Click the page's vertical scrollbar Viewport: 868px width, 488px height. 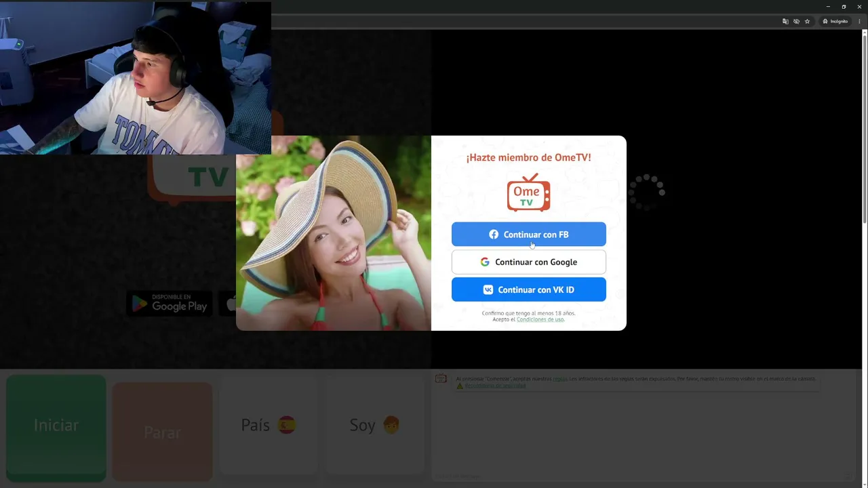point(865,129)
